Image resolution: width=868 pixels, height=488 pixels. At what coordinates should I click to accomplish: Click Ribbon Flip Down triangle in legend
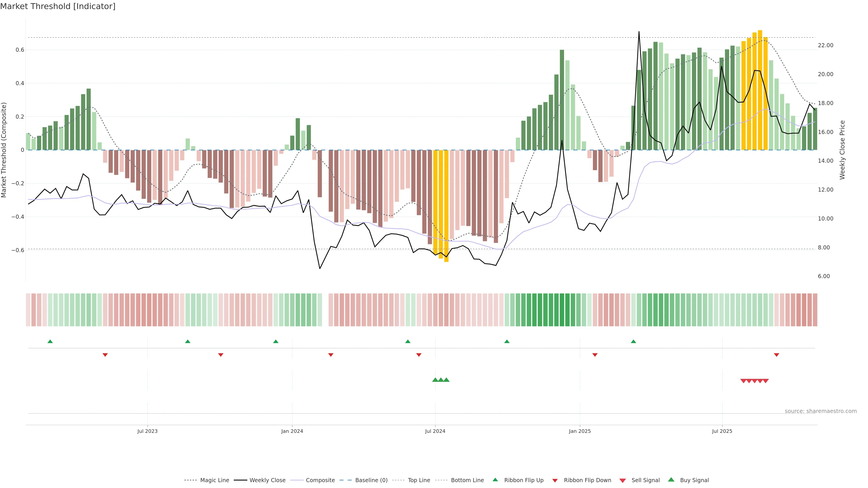(x=555, y=481)
